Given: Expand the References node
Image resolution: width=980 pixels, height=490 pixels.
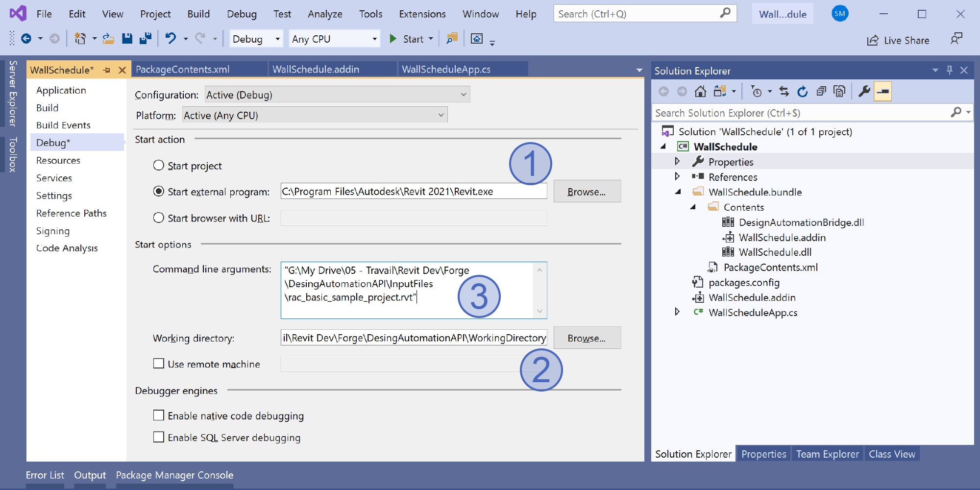Looking at the screenshot, I should (x=677, y=176).
